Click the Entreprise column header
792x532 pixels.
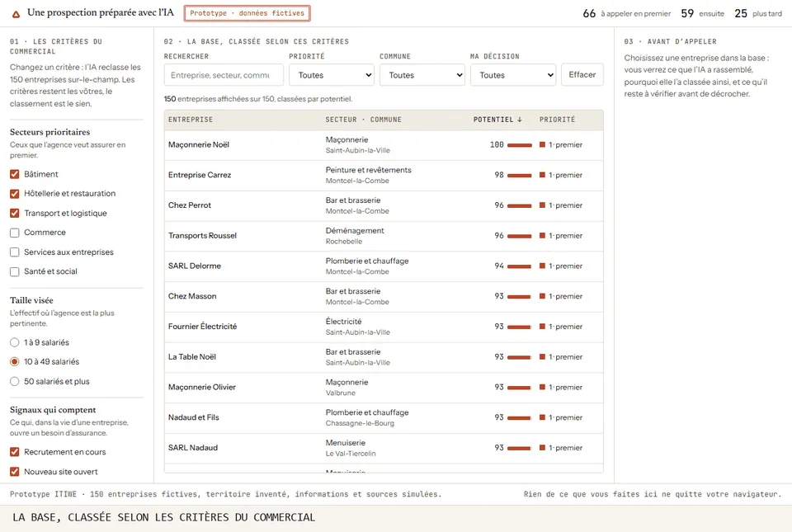pyautogui.click(x=191, y=120)
